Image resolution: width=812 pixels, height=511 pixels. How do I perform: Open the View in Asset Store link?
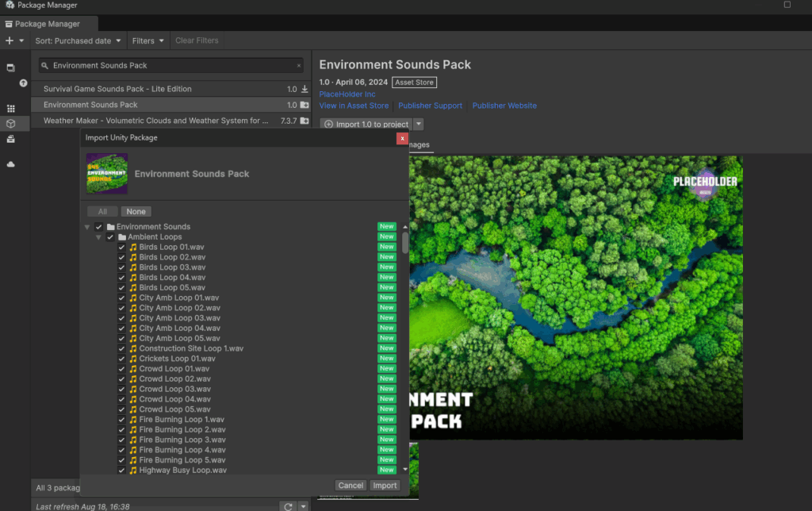tap(354, 106)
